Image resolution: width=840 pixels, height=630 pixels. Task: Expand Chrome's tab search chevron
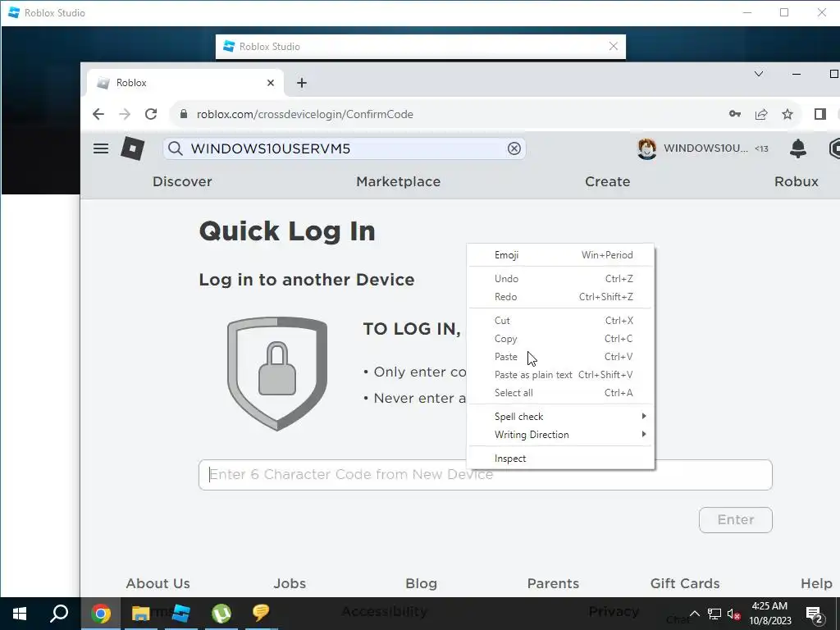pyautogui.click(x=759, y=74)
